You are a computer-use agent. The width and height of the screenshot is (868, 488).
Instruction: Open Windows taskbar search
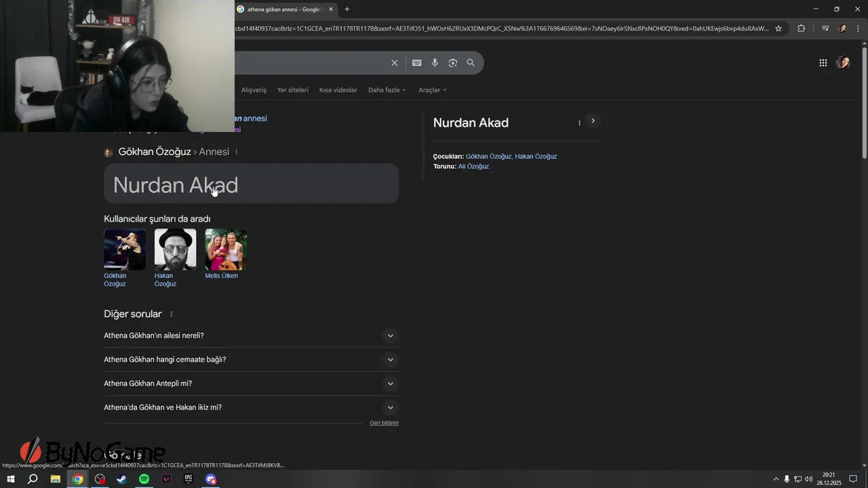33,479
